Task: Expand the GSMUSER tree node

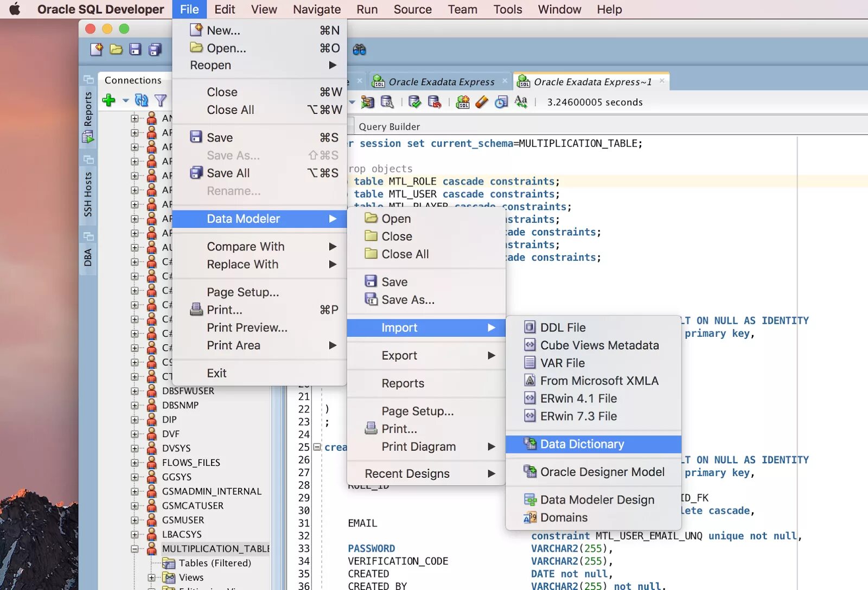Action: (x=135, y=520)
